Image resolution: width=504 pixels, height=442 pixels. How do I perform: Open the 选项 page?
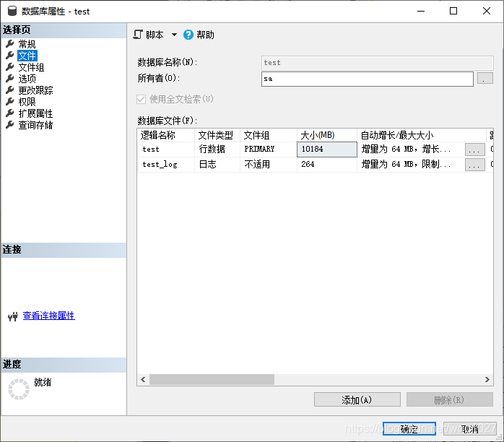[x=27, y=79]
